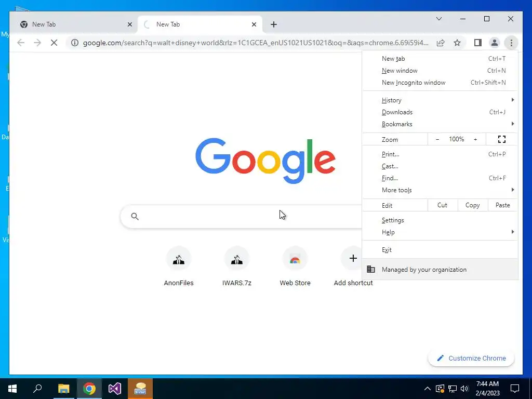Click the Chrome taskbar icon
Viewport: 532px width, 399px height.
click(x=89, y=389)
